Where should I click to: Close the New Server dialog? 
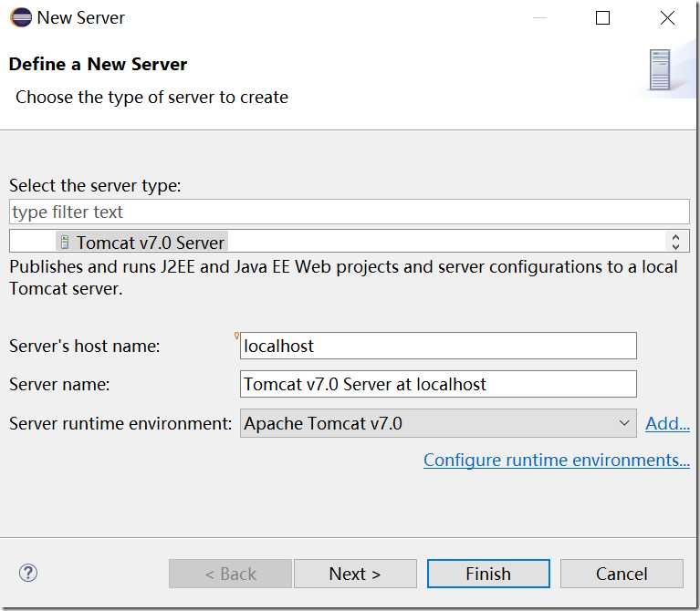click(667, 18)
